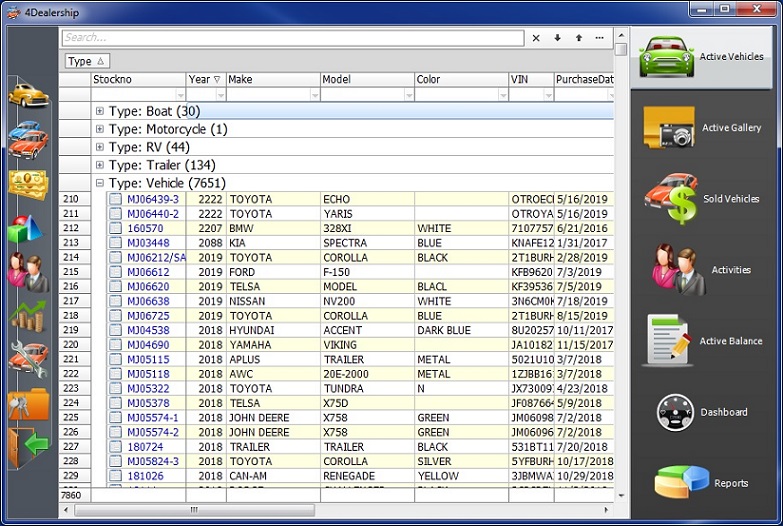783x526 pixels.
Task: Open the search options ellipsis button
Action: (x=599, y=38)
